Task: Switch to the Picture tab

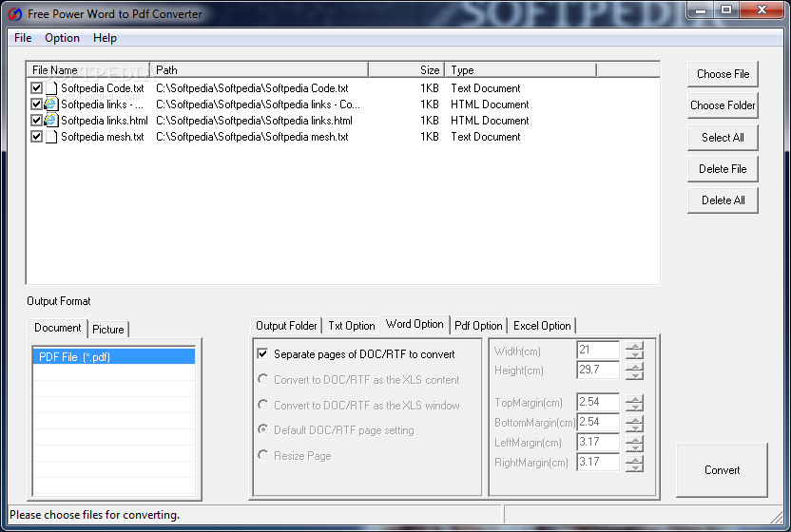Action: pos(108,330)
